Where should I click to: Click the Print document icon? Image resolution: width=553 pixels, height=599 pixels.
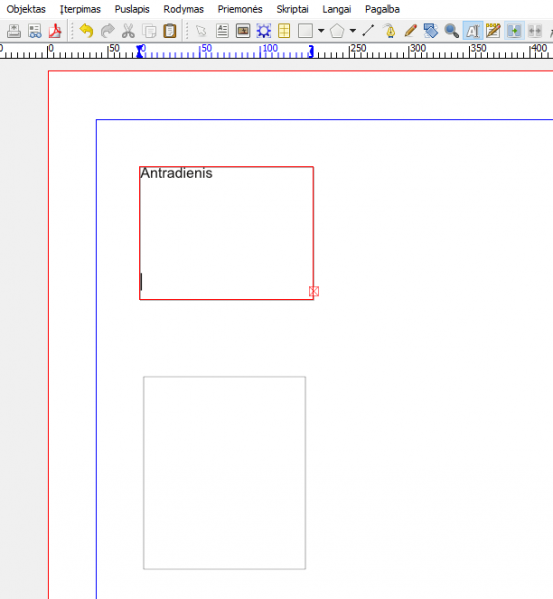[14, 31]
